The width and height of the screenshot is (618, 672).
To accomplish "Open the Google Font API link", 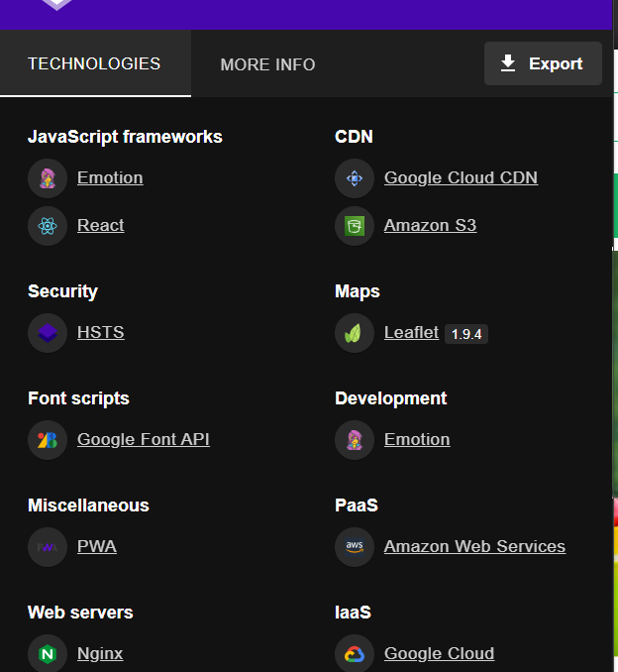I will (x=144, y=440).
